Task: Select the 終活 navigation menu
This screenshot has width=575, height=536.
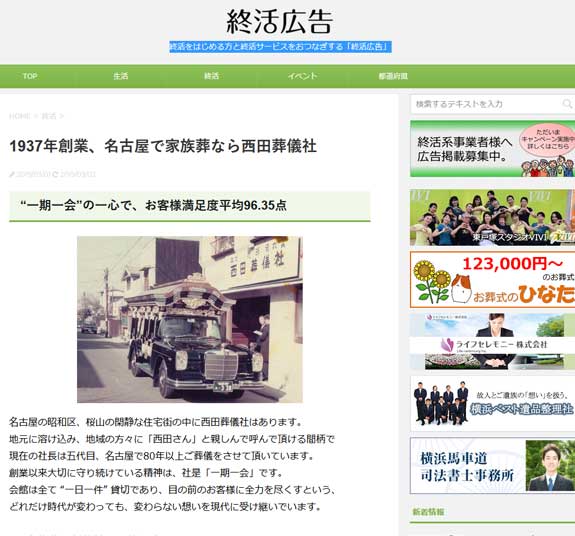Action: (x=211, y=76)
